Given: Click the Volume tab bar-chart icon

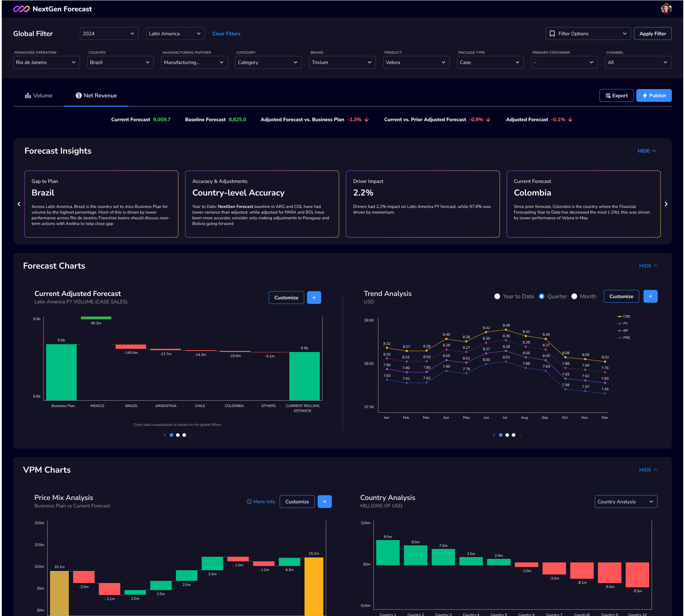Looking at the screenshot, I should click(28, 95).
